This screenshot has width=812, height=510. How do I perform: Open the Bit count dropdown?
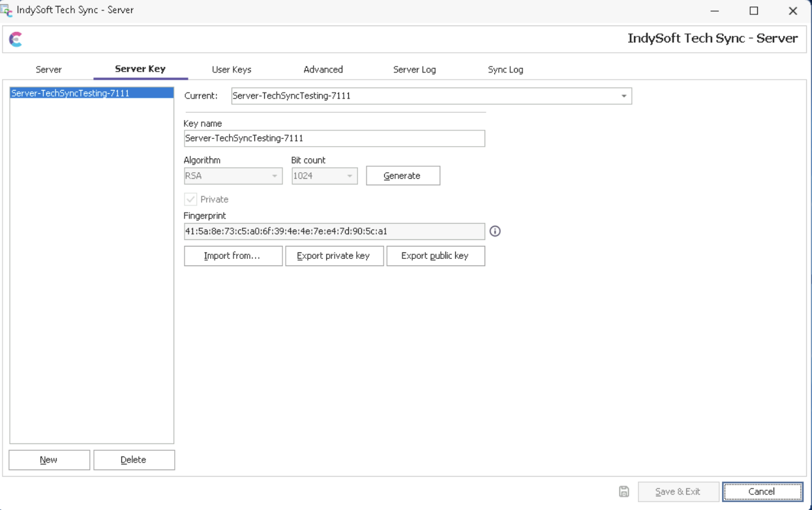(x=324, y=176)
